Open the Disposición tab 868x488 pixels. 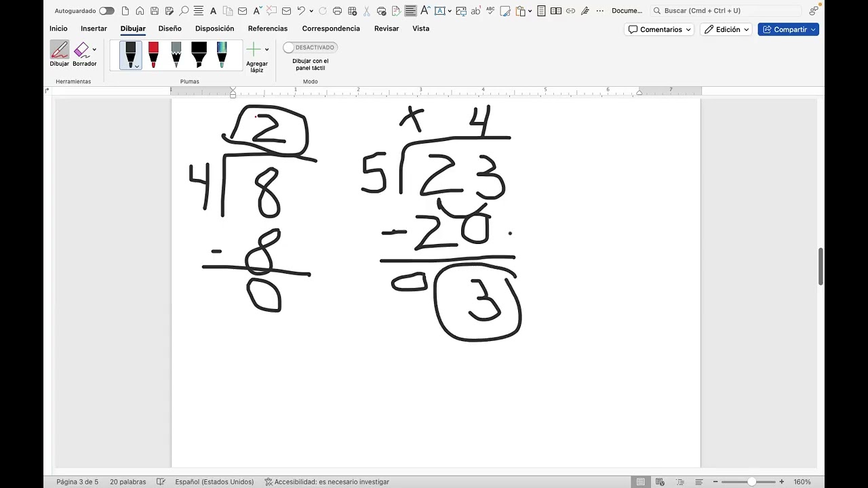point(214,28)
